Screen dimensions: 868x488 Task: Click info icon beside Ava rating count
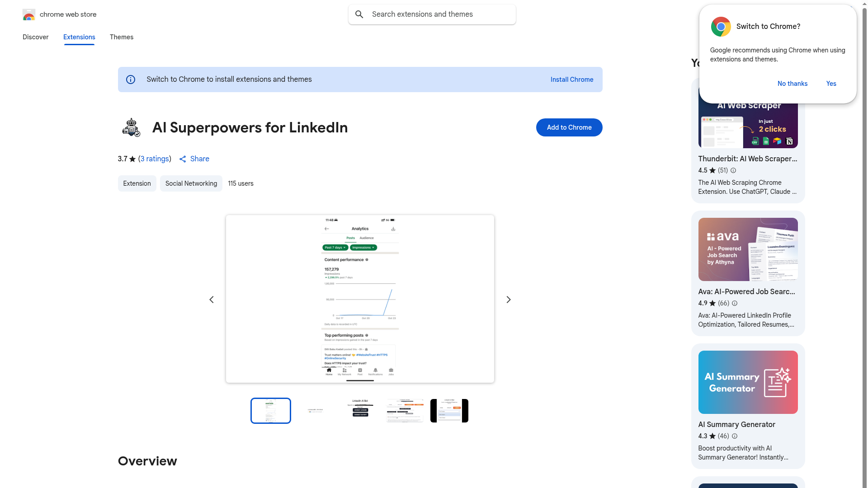pyautogui.click(x=735, y=303)
